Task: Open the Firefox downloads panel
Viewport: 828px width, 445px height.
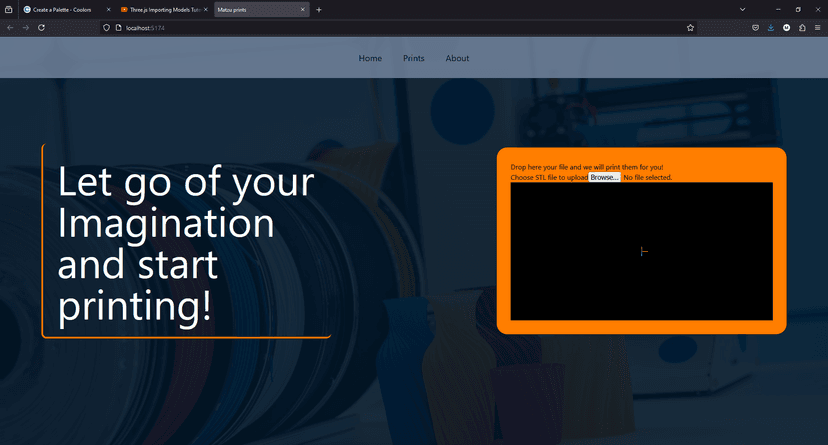Action: pyautogui.click(x=771, y=28)
